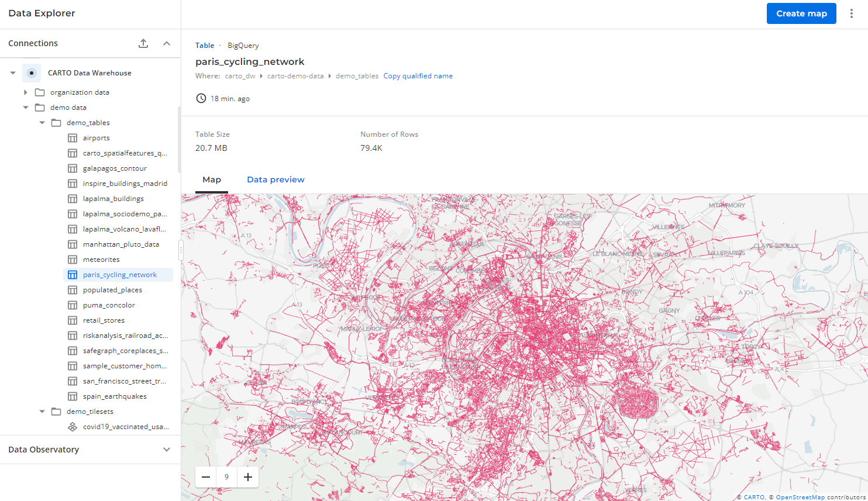Open the meteorites table
Image resolution: width=868 pixels, height=501 pixels.
tap(101, 260)
